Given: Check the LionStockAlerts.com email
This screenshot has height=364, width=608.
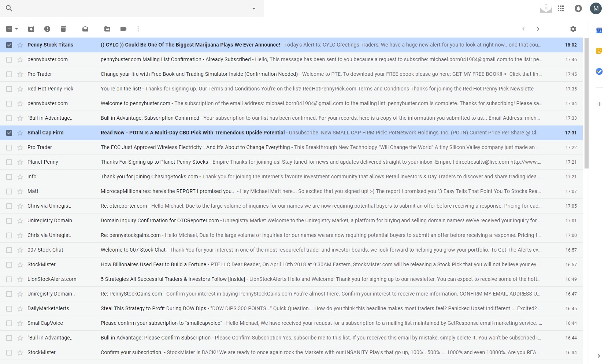Looking at the screenshot, I should click(9, 279).
